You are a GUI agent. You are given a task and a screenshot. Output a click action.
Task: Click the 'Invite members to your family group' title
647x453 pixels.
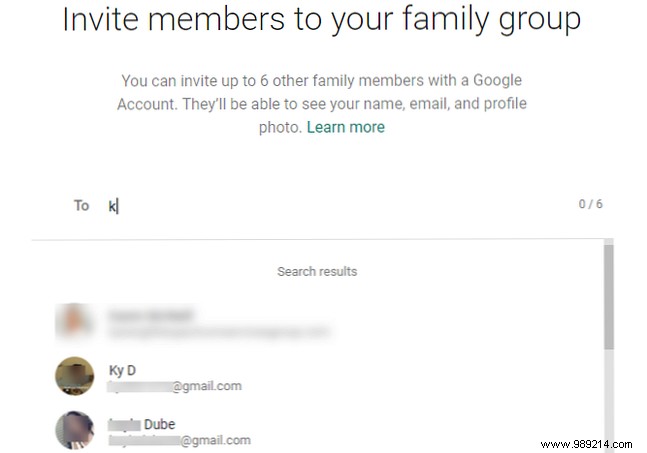[x=321, y=19]
